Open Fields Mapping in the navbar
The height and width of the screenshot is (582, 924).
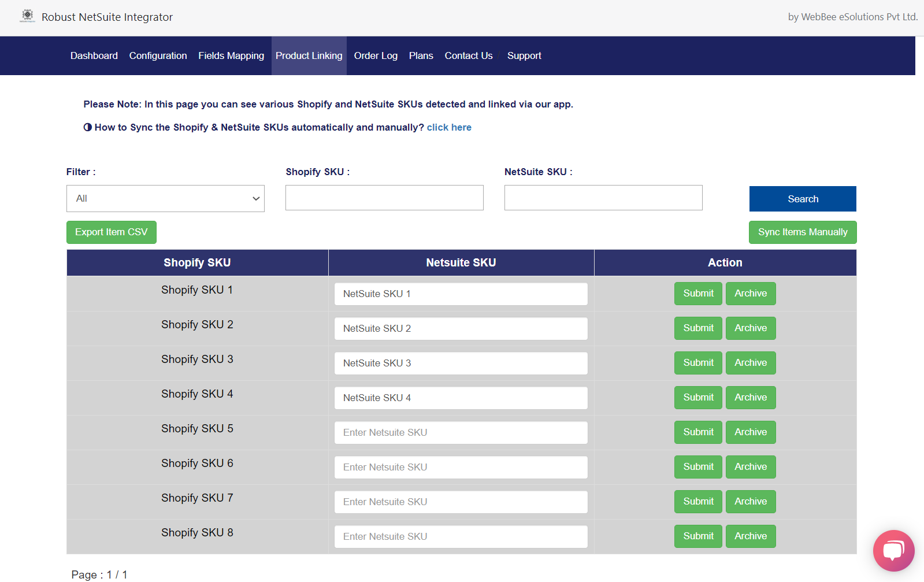(x=231, y=55)
